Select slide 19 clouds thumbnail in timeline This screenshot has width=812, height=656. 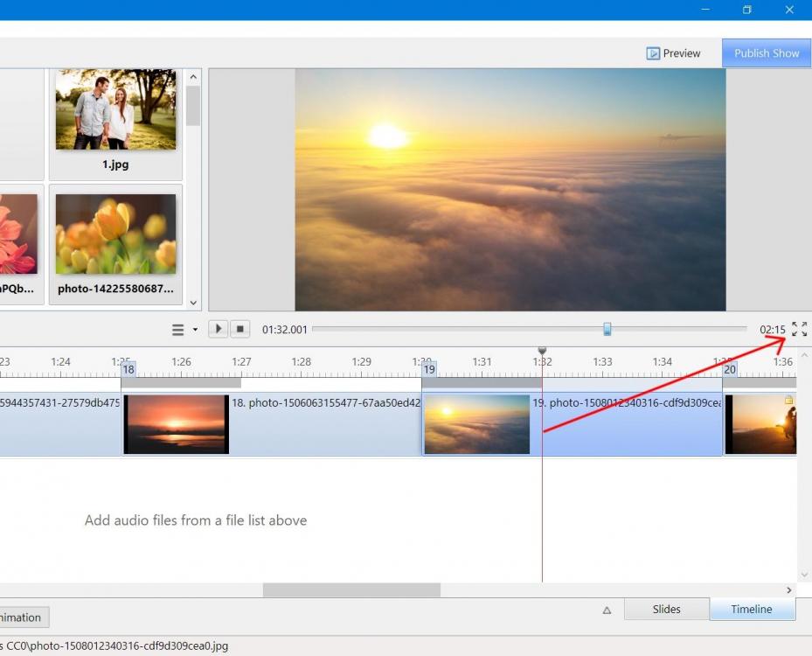point(476,424)
